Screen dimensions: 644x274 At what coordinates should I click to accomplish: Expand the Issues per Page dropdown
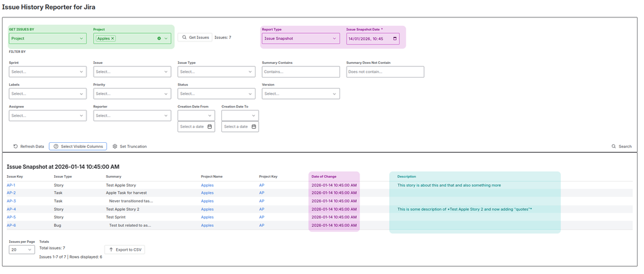22,249
